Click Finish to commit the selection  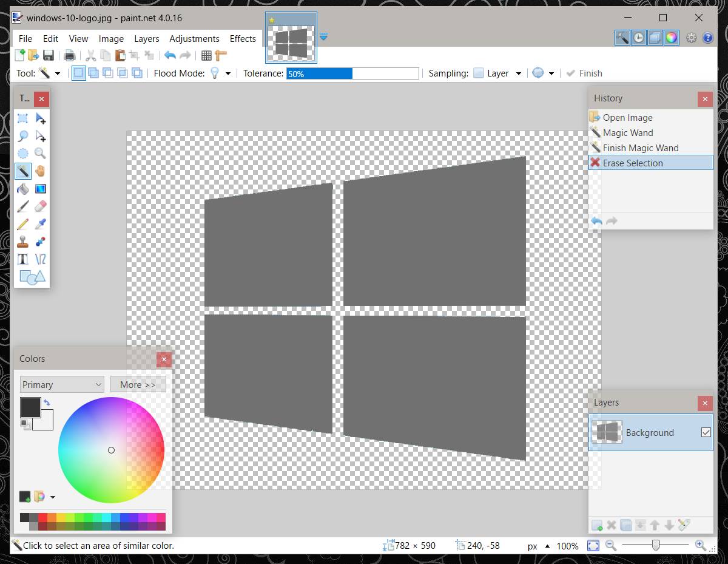coord(584,73)
